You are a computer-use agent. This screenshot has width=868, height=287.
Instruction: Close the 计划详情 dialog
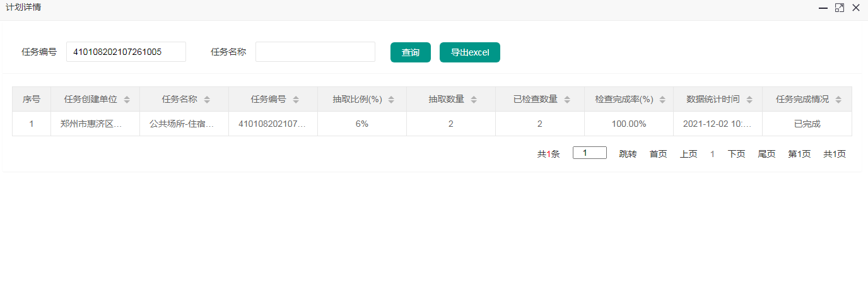pyautogui.click(x=856, y=8)
